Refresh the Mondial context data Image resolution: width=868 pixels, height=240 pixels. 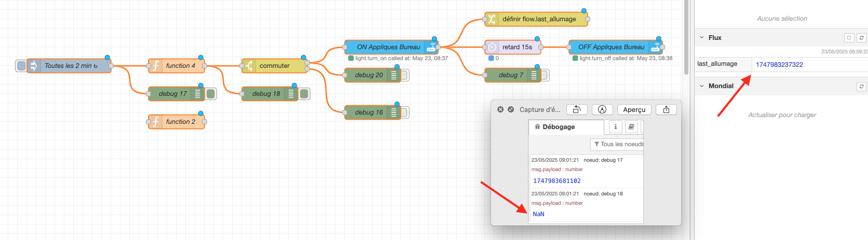tap(861, 87)
